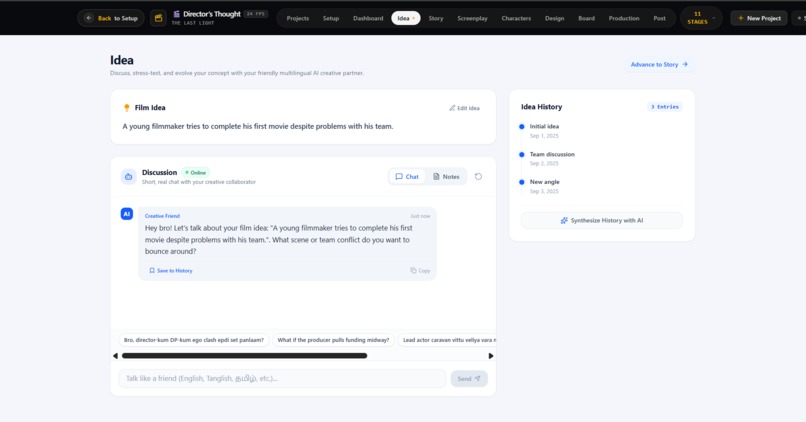Click the left scroll arrow of suggestions

tap(115, 356)
